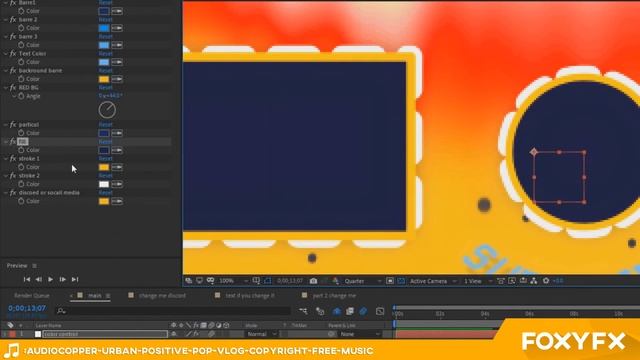
Task: Step to next frame in Preview
Action: tap(62, 279)
